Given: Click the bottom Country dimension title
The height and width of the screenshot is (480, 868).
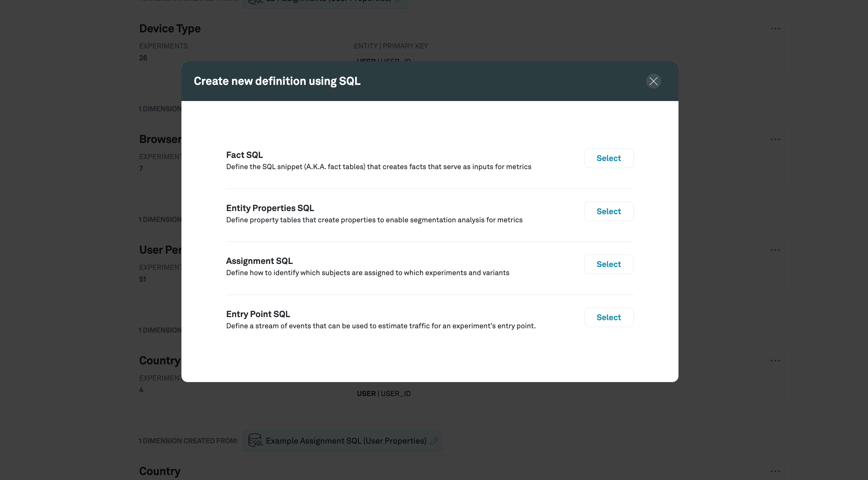Looking at the screenshot, I should (160, 471).
